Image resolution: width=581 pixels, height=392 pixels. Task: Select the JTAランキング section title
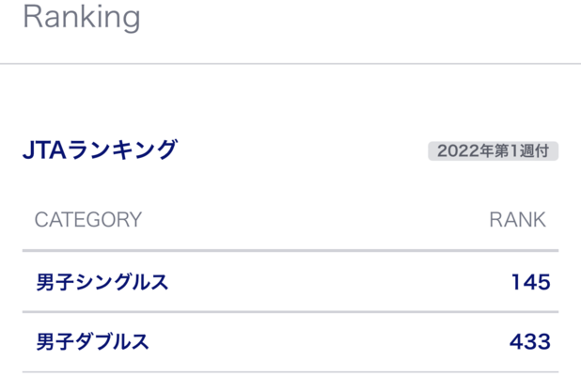click(100, 149)
